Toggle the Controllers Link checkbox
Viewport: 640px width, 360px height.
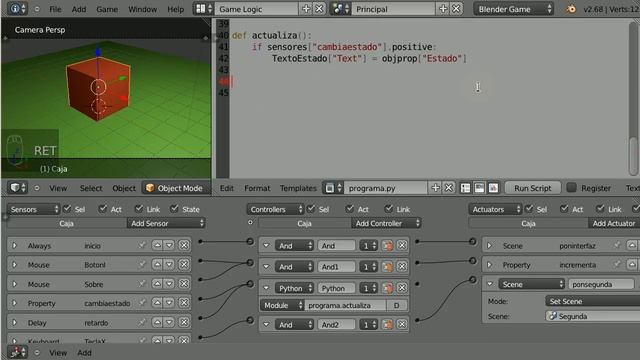(x=389, y=209)
